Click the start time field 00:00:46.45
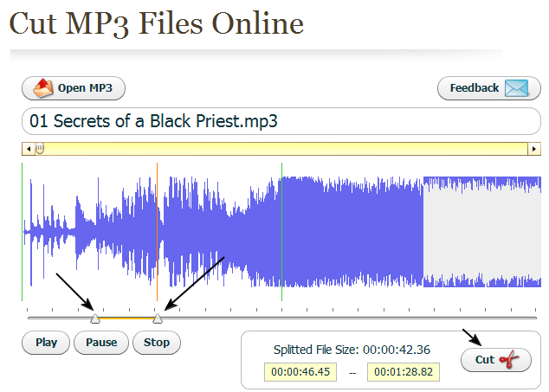This screenshot has height=392, width=549. [x=300, y=372]
